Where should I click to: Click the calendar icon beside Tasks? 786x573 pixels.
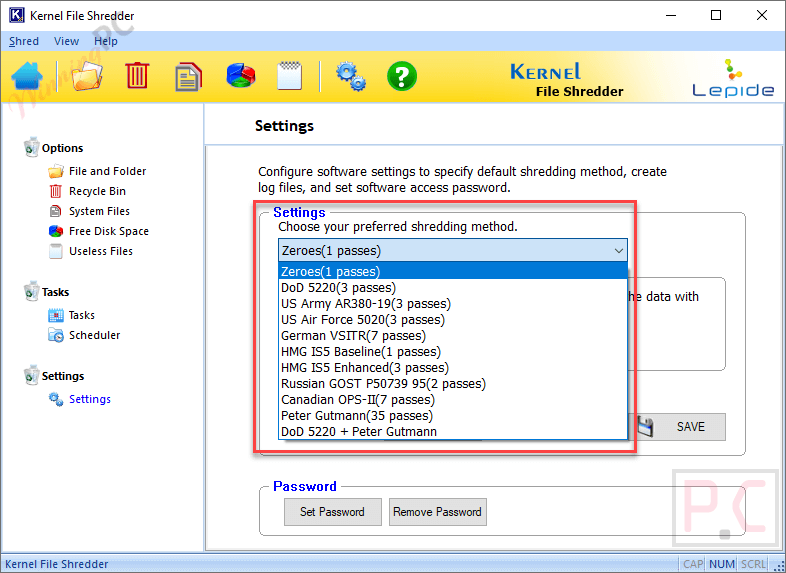pyautogui.click(x=56, y=315)
